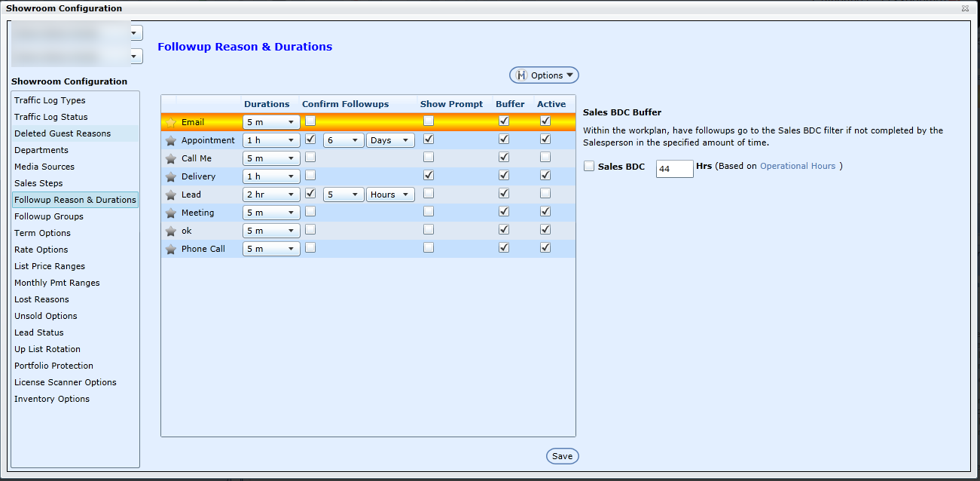The width and height of the screenshot is (980, 481).
Task: Close the Showroom Configuration window
Action: click(x=965, y=8)
